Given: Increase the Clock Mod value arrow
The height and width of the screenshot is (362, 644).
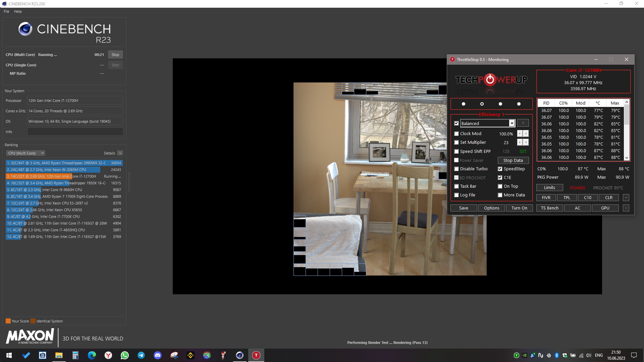Looking at the screenshot, I should click(x=526, y=134).
